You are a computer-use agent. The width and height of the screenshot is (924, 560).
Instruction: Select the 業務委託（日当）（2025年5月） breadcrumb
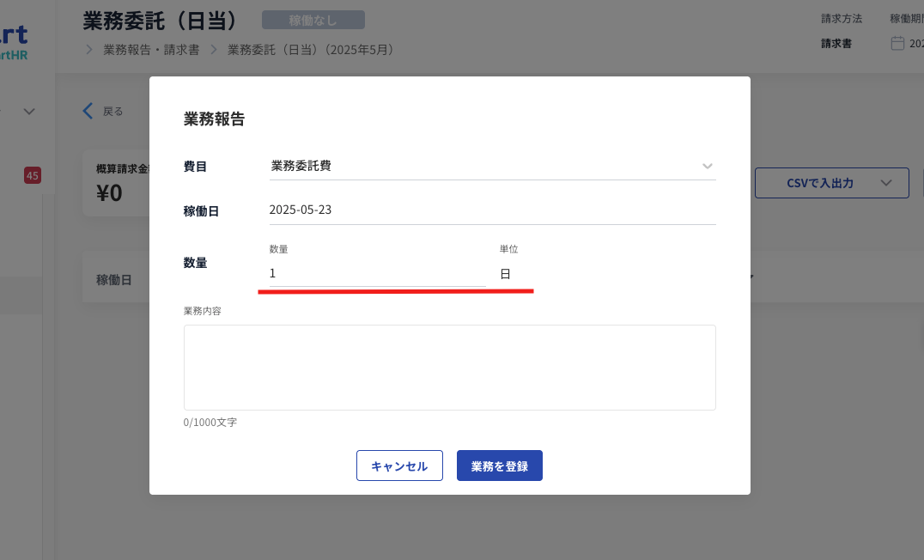point(310,50)
